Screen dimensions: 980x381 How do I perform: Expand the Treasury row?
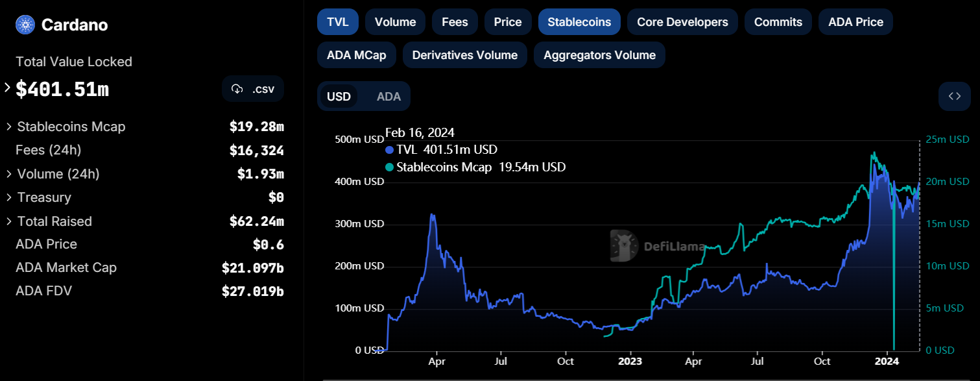pos(9,197)
